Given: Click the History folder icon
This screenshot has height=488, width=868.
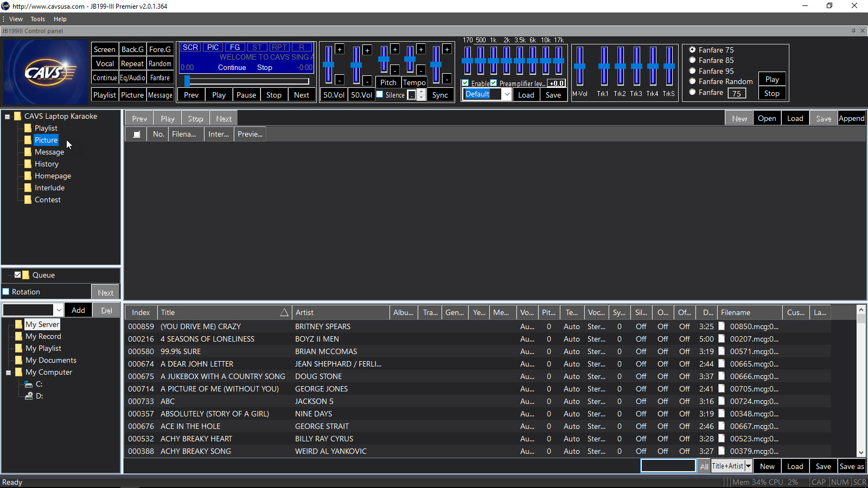Looking at the screenshot, I should pyautogui.click(x=28, y=164).
